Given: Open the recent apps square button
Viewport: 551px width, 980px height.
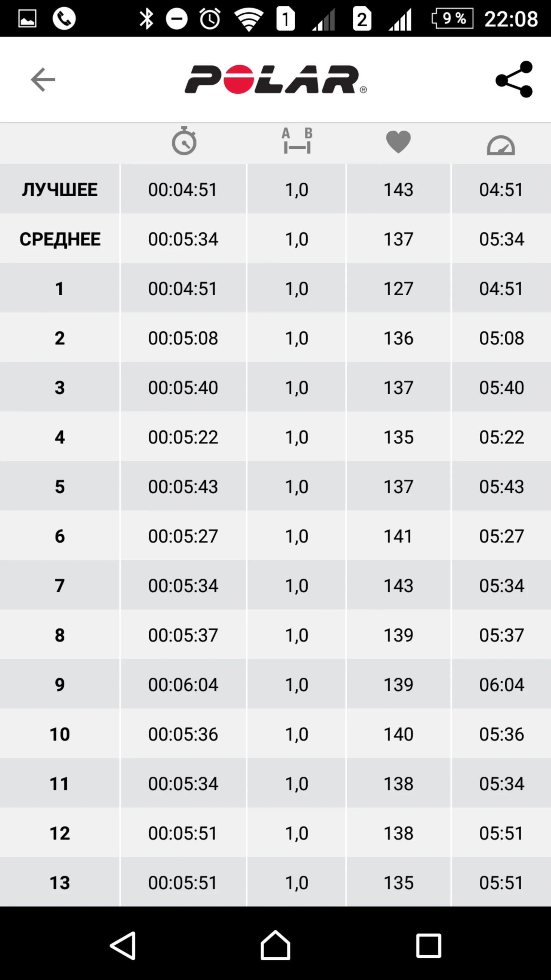Looking at the screenshot, I should [429, 945].
